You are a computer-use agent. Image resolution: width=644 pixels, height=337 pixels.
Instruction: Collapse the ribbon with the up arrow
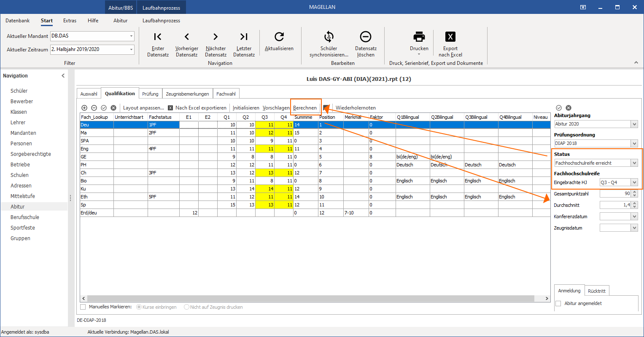(x=636, y=63)
